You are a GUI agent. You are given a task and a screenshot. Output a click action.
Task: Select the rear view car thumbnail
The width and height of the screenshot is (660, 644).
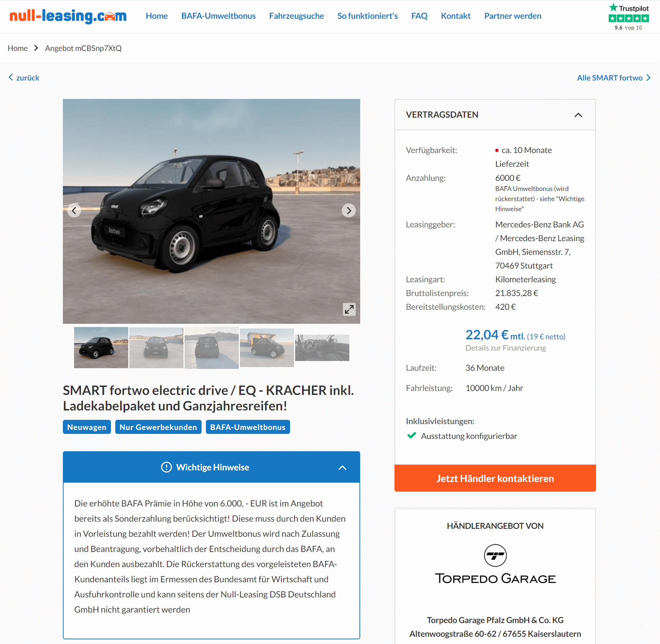coord(211,348)
